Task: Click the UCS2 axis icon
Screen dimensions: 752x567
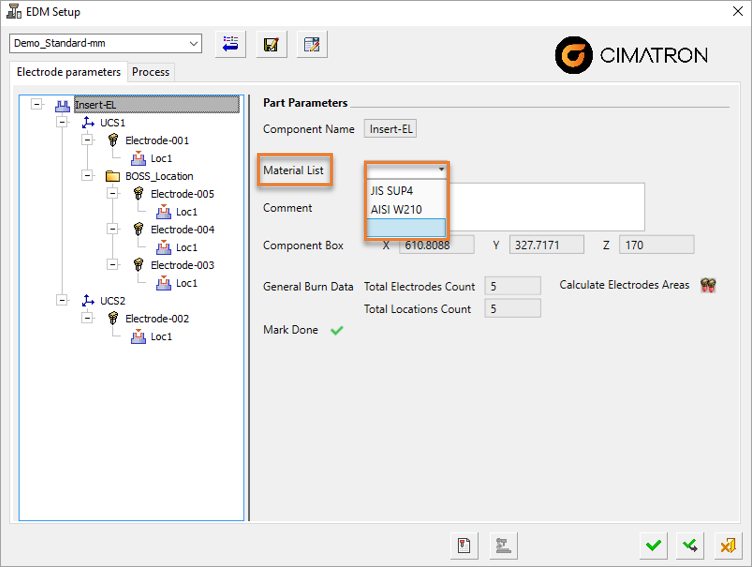Action: tap(88, 300)
